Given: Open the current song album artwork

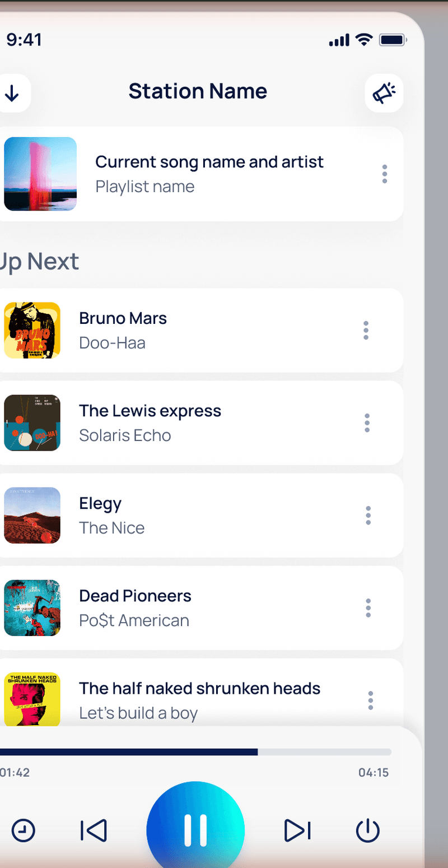Looking at the screenshot, I should point(40,174).
